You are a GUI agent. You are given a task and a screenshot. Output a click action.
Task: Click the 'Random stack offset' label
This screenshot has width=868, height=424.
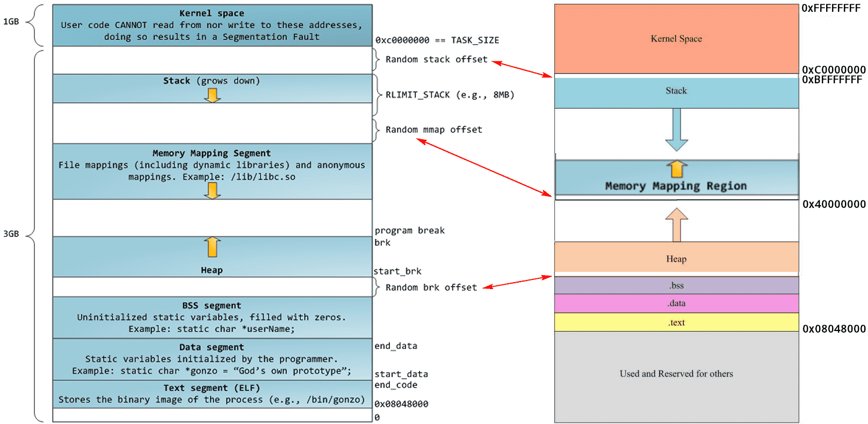pos(436,59)
